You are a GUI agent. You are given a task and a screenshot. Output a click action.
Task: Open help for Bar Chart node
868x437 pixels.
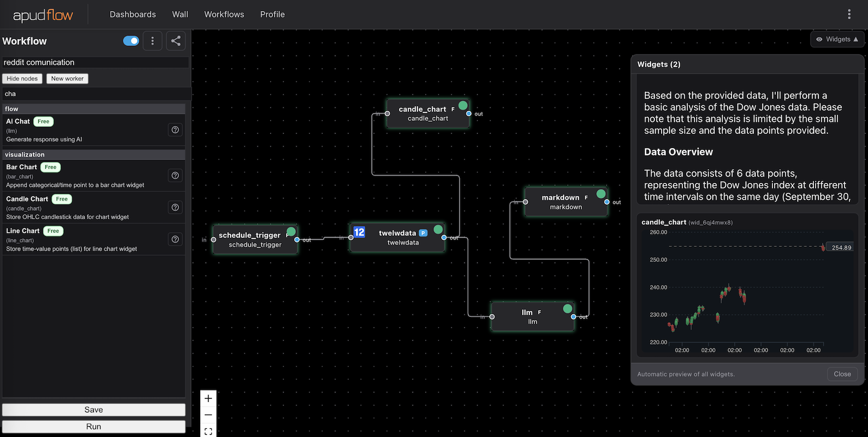(175, 175)
